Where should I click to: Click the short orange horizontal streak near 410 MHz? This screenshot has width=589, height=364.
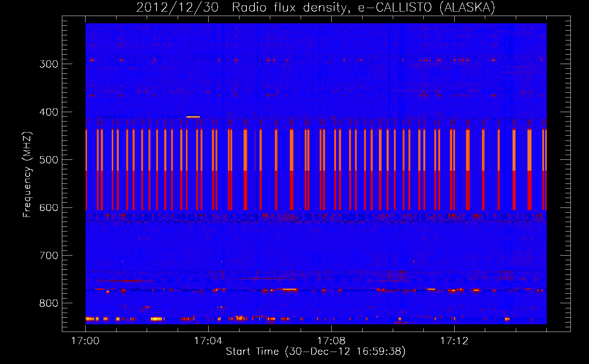click(193, 117)
